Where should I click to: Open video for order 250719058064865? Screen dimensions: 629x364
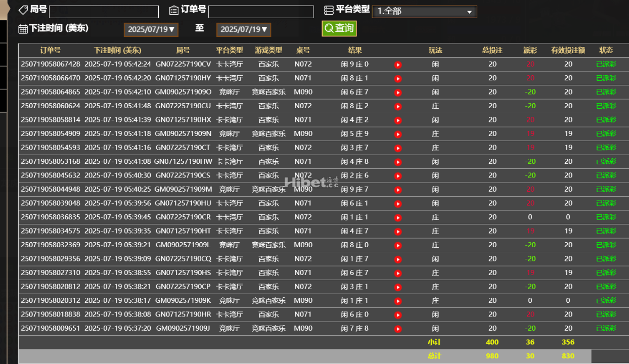pos(398,93)
